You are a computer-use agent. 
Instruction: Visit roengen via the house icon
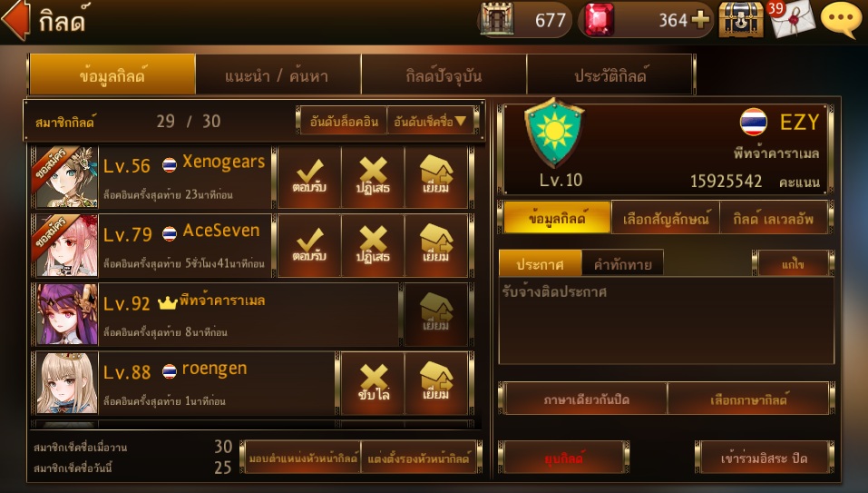[436, 383]
